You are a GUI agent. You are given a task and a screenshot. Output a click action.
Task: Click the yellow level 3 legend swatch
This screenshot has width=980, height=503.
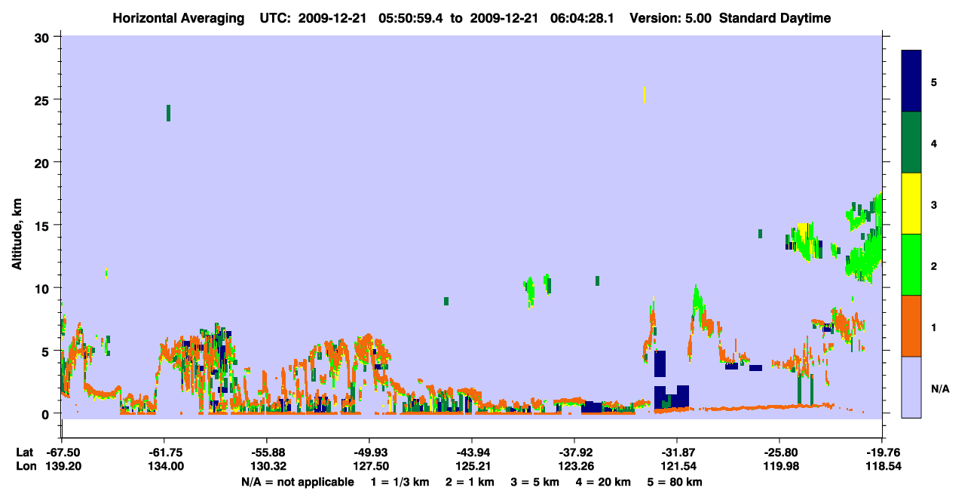[x=911, y=204]
